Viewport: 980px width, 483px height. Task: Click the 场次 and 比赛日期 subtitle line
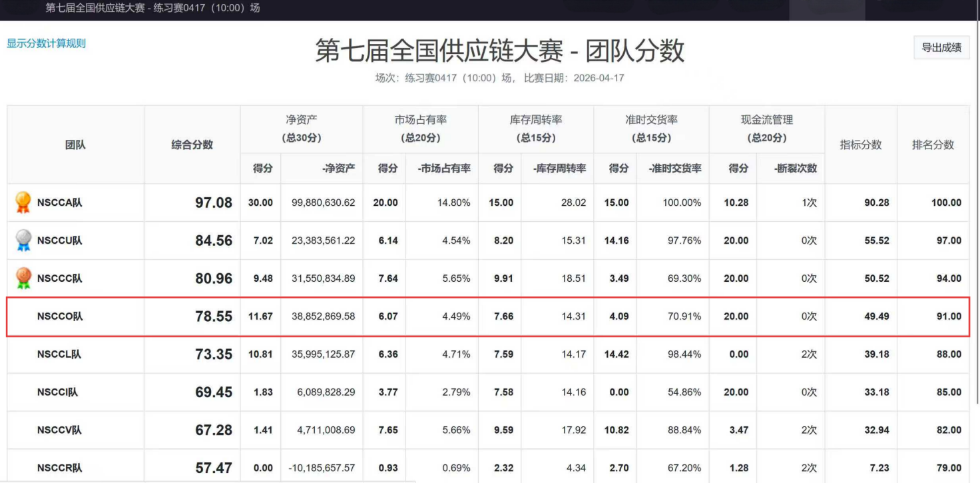coord(500,78)
